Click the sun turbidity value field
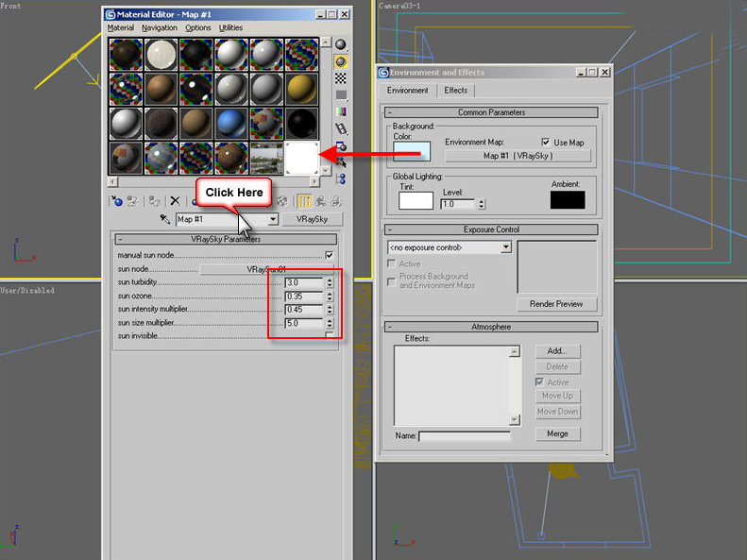 (x=305, y=283)
